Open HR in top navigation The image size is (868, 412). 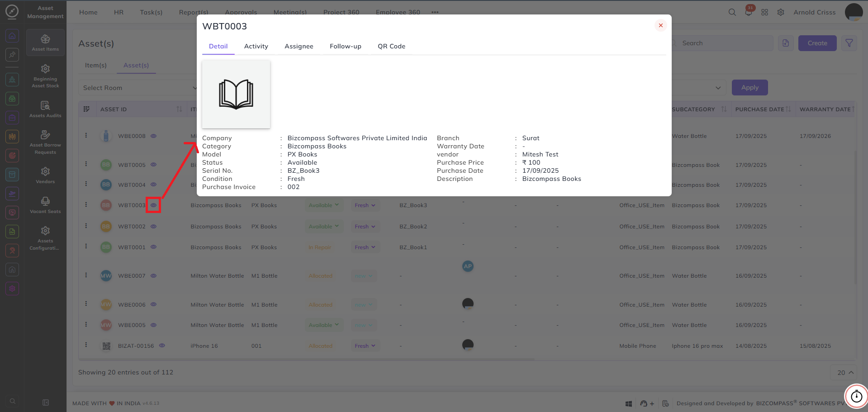coord(119,12)
